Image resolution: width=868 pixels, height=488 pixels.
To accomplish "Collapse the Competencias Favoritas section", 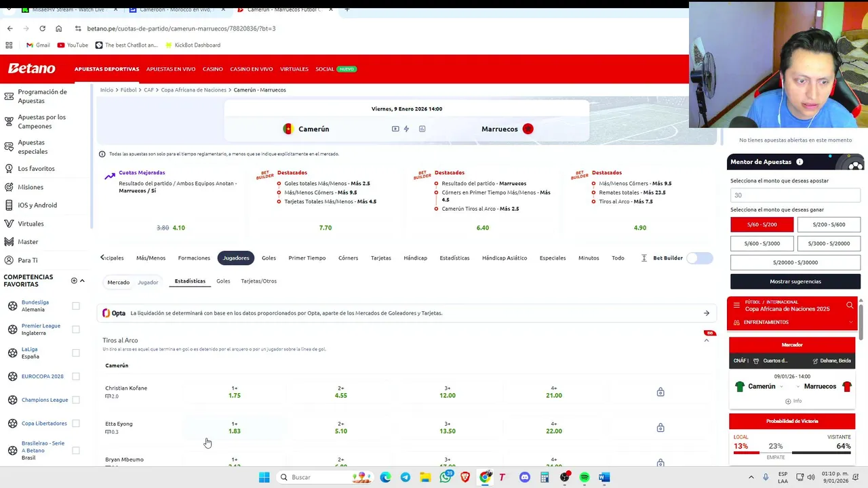I will (82, 281).
